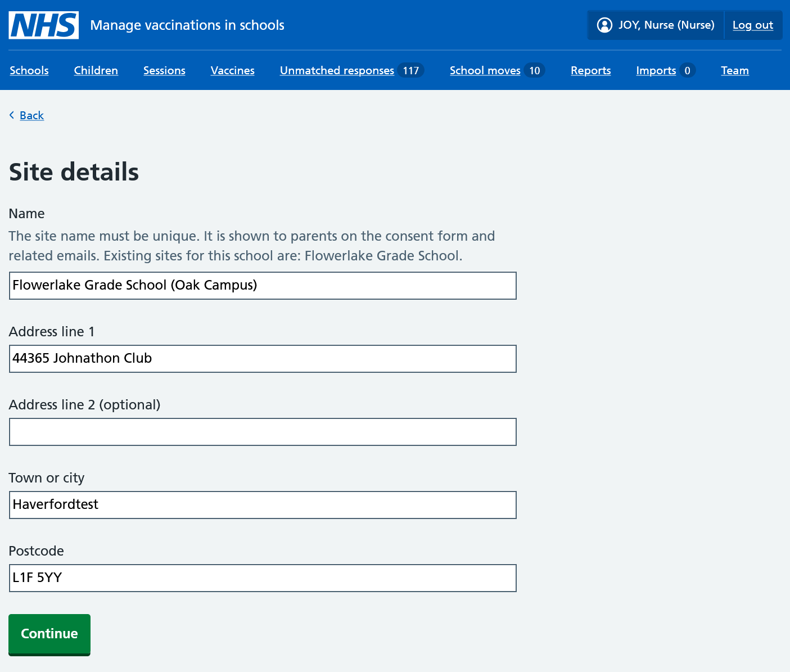Viewport: 790px width, 672px height.
Task: Open the Sessions page
Action: point(164,70)
